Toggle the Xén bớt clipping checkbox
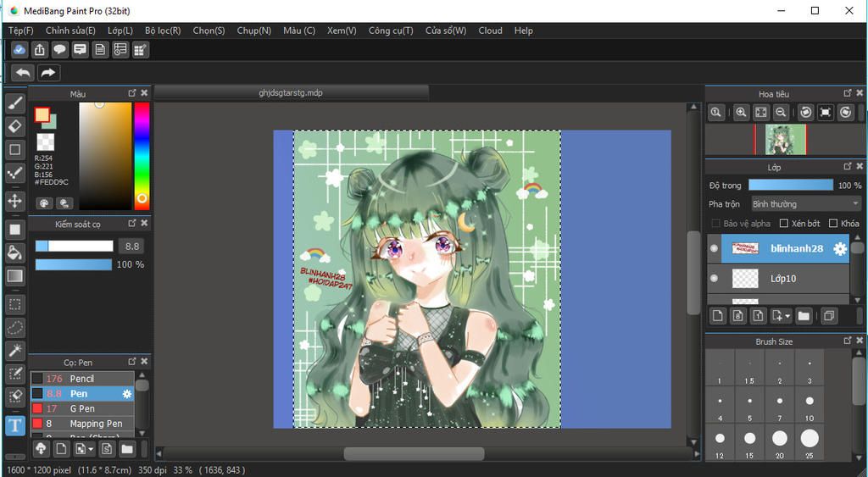Viewport: 868px width, 477px height. click(784, 224)
